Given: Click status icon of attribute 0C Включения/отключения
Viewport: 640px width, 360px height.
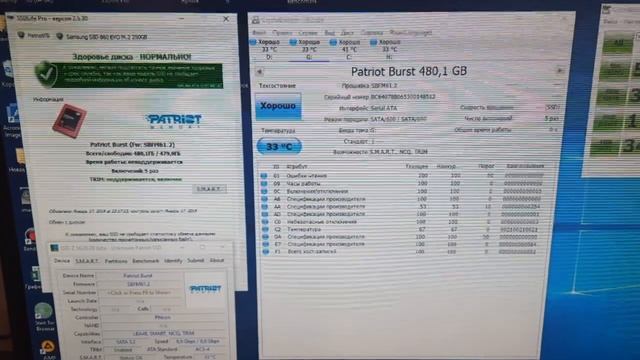Looking at the screenshot, I should (x=264, y=191).
